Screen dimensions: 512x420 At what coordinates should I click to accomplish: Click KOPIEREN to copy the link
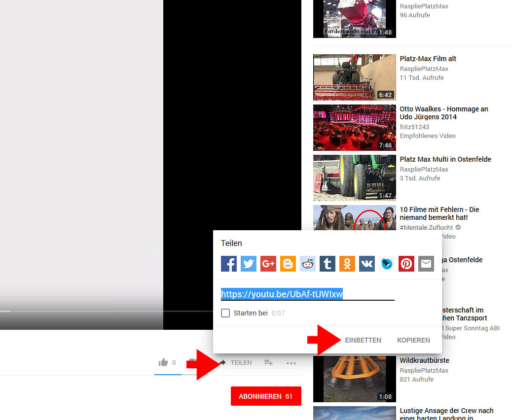(413, 340)
